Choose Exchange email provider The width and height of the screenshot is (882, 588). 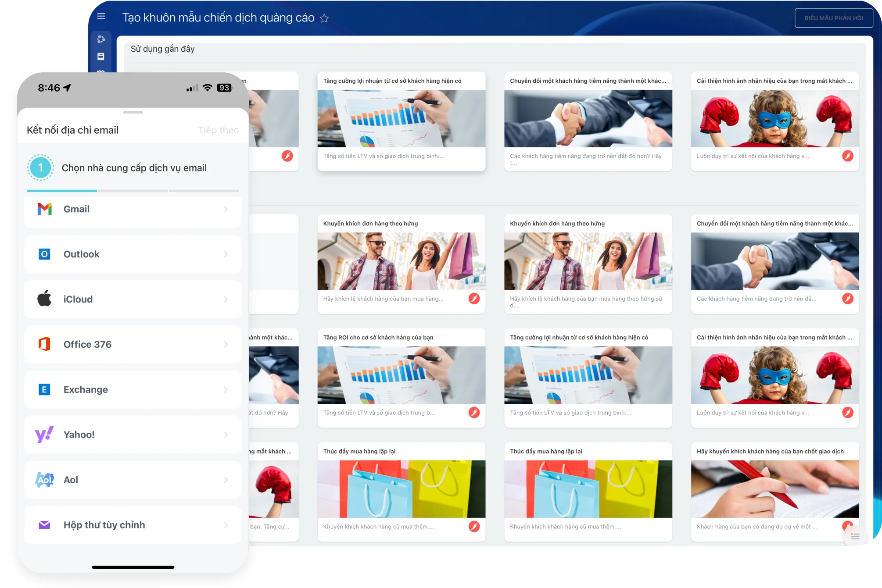click(x=132, y=389)
